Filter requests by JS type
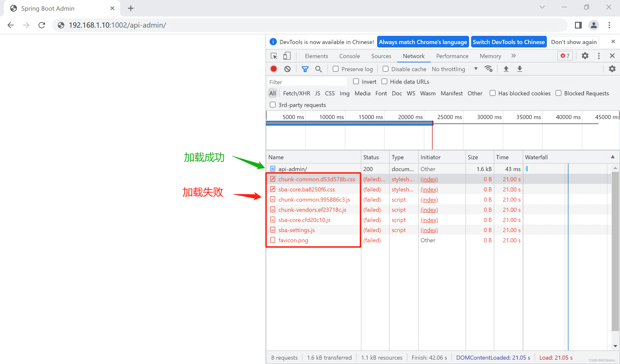The image size is (620, 364). [x=317, y=93]
